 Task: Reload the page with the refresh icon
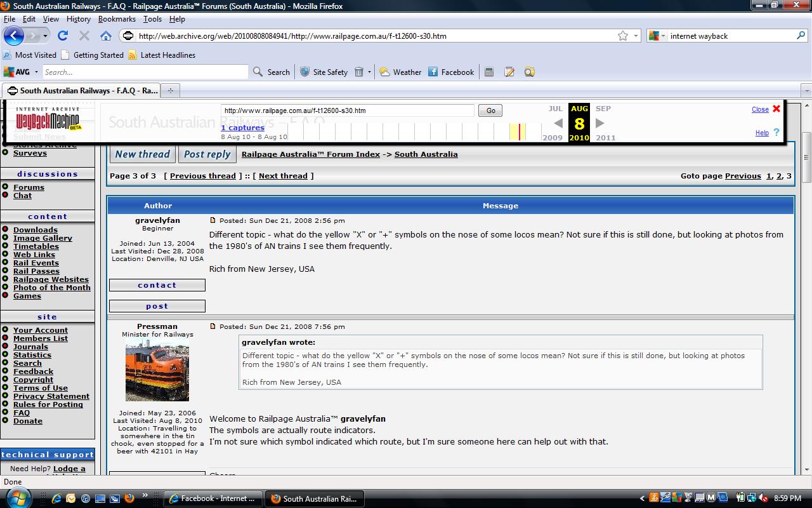tap(63, 36)
